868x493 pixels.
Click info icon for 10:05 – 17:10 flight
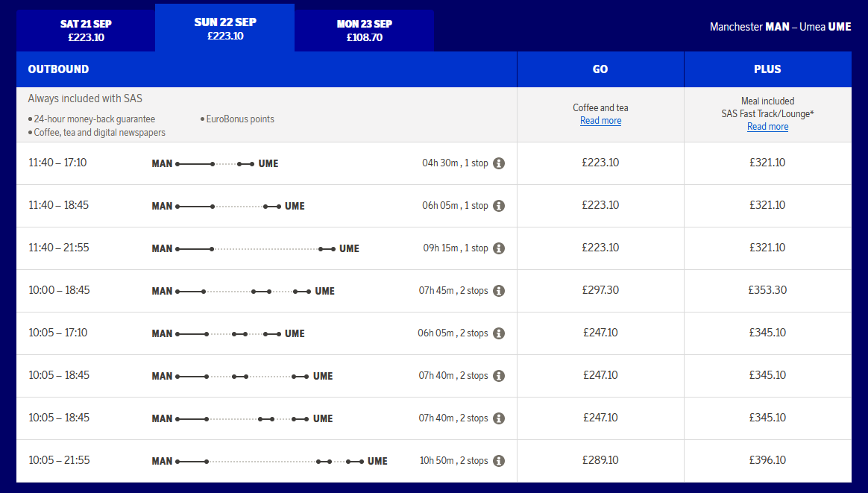click(x=499, y=333)
